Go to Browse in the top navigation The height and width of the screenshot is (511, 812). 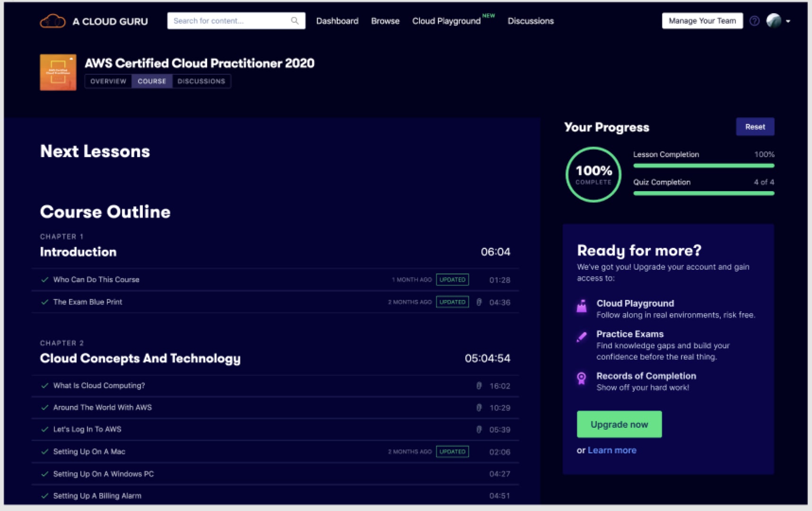pyautogui.click(x=385, y=21)
